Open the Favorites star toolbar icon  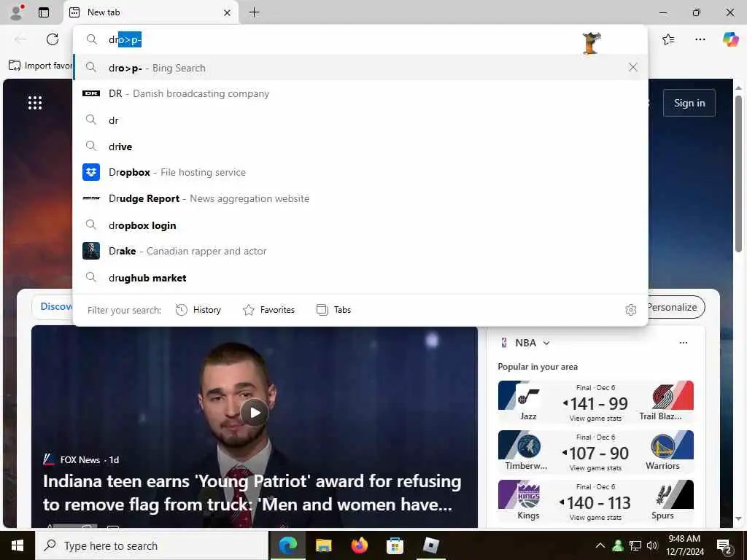coord(668,39)
